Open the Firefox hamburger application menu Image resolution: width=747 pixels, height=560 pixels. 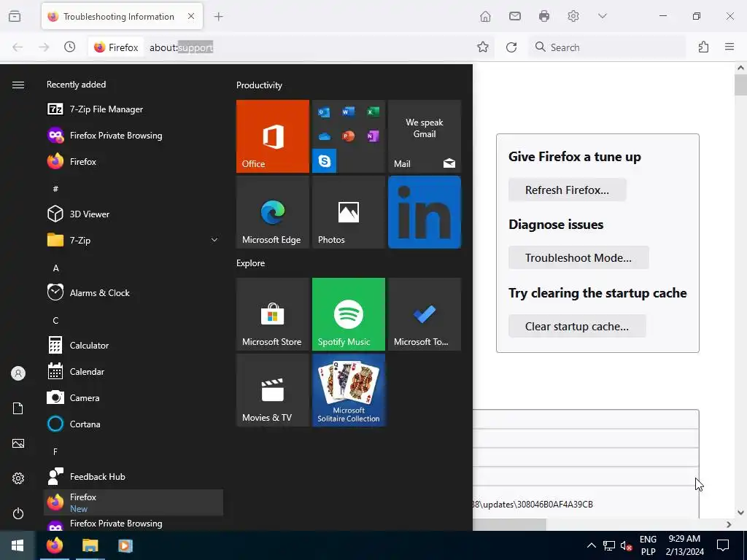tap(729, 47)
